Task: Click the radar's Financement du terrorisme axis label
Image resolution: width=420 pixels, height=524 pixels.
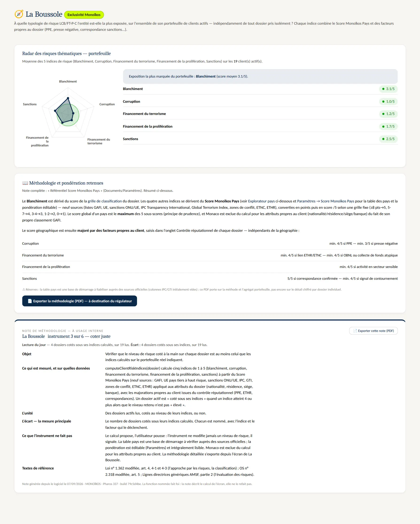Action: (99, 142)
